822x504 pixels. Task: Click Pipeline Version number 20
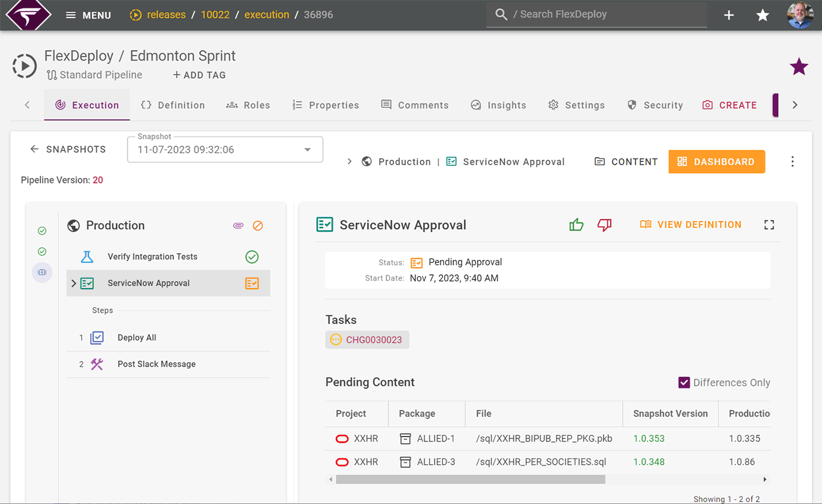97,180
